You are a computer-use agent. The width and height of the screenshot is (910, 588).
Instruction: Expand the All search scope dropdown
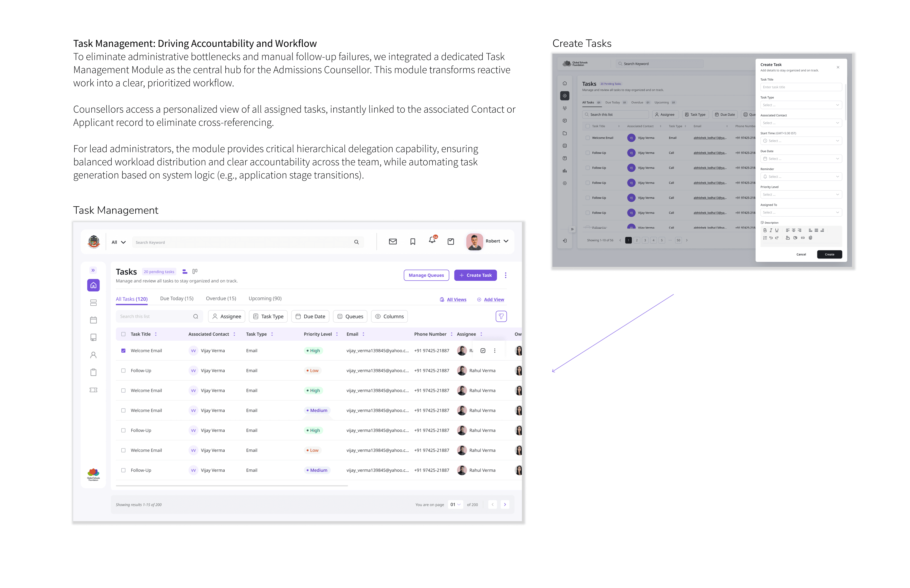118,242
